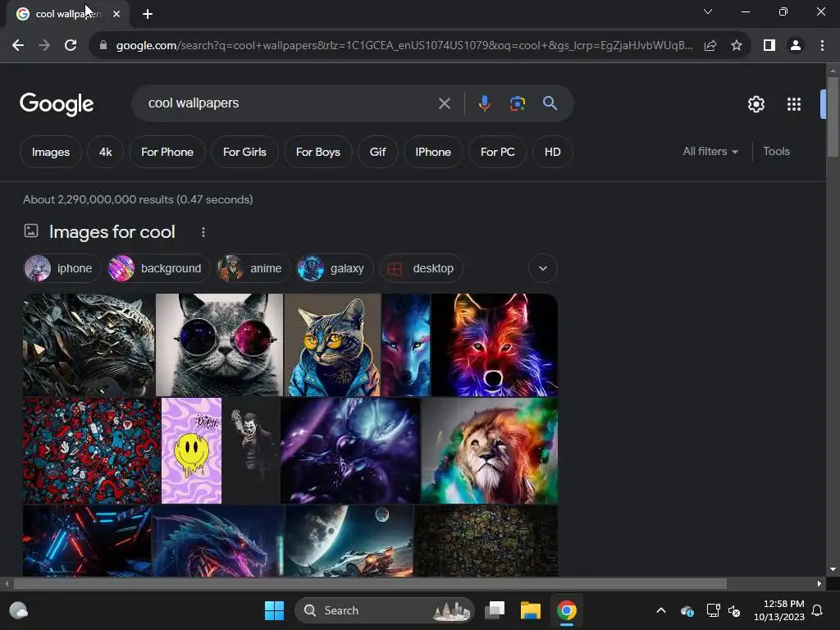Start voice search with microphone icon
The image size is (840, 630).
click(x=484, y=103)
